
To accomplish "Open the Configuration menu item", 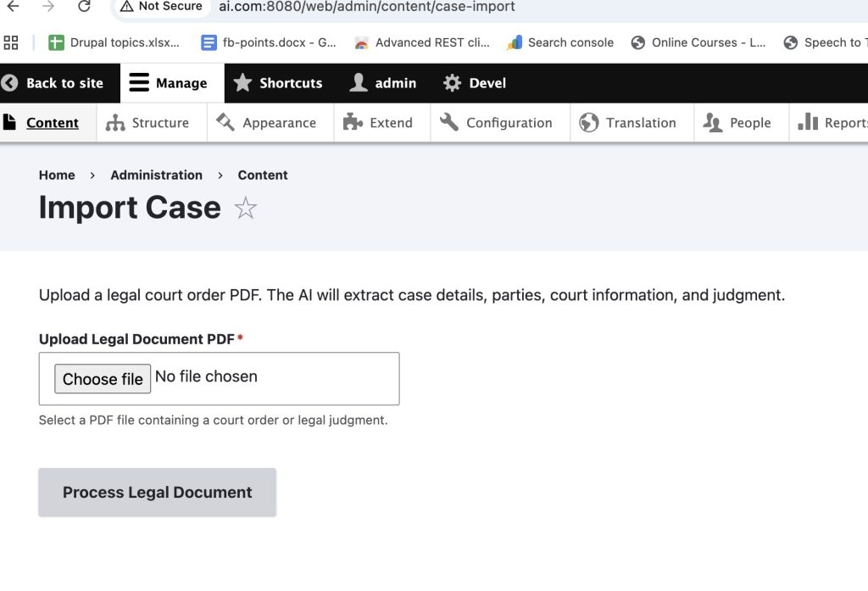I will [x=497, y=123].
